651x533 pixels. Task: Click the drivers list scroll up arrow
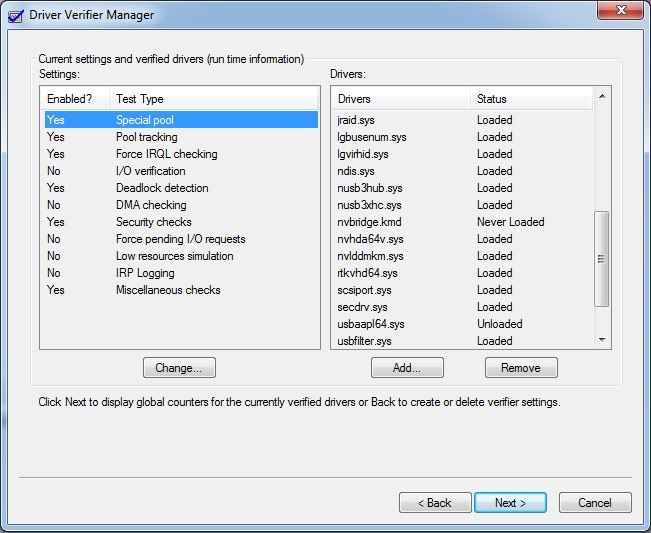tap(602, 96)
